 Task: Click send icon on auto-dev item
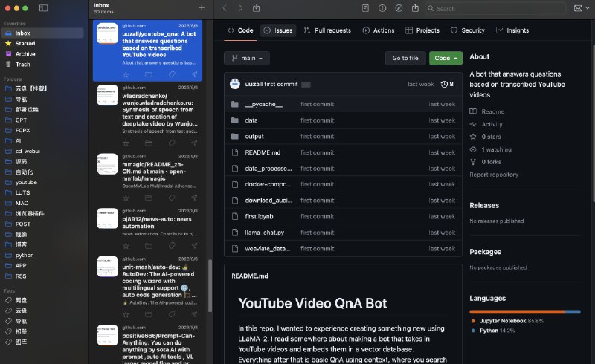(194, 314)
